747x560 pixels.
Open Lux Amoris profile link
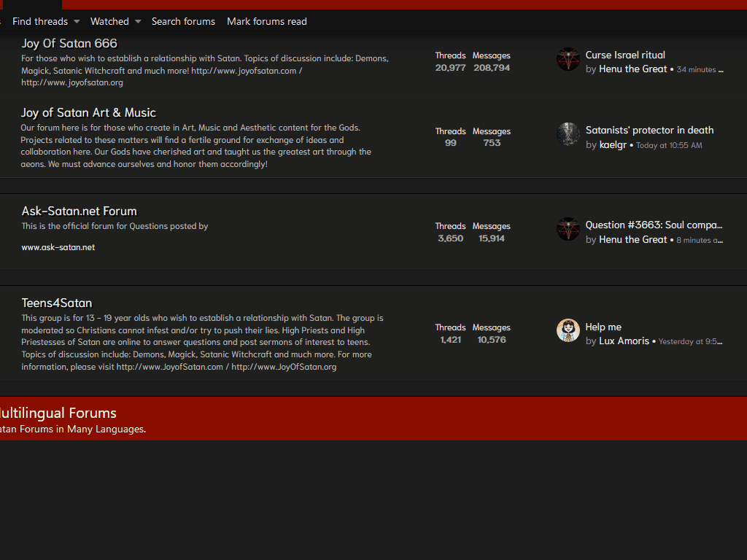pos(624,341)
